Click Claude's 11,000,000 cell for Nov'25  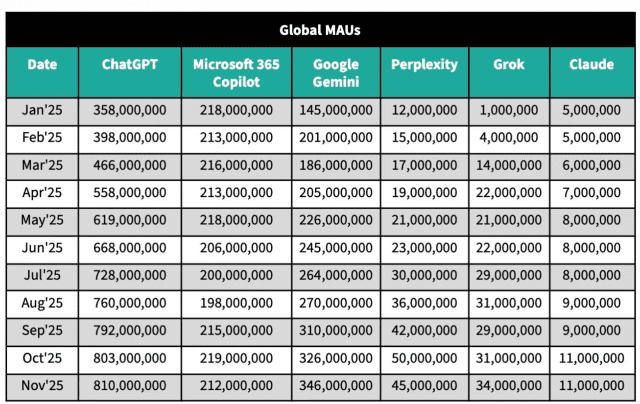click(x=591, y=385)
